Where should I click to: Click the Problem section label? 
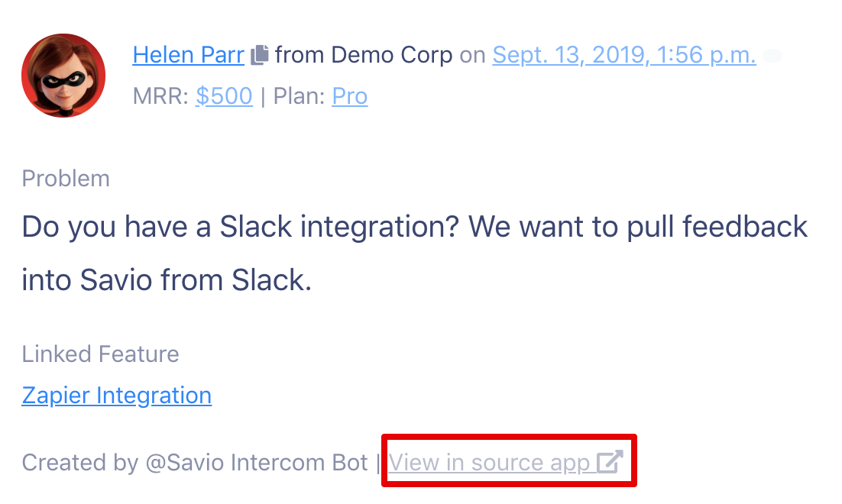coord(66,179)
